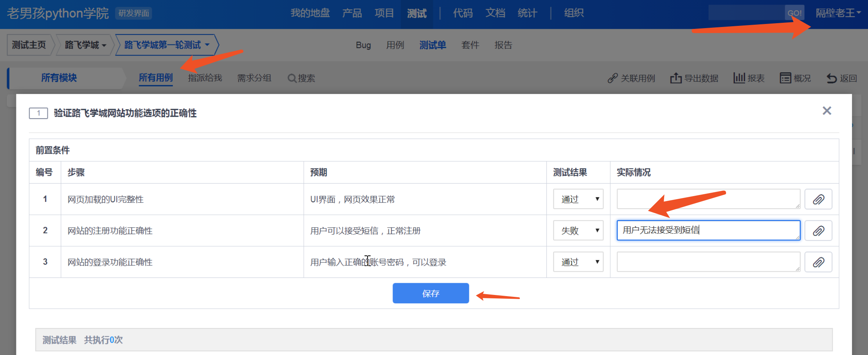Open step 3 test result dropdown

click(x=578, y=262)
